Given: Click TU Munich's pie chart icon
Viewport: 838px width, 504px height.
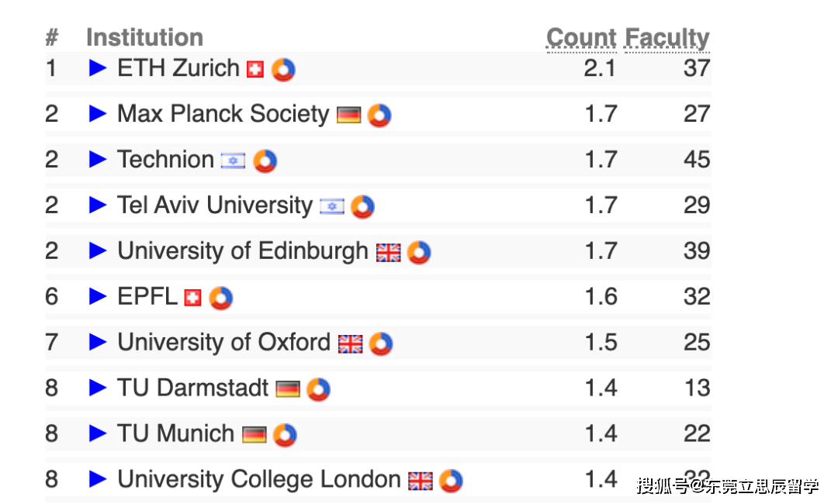Looking at the screenshot, I should (x=285, y=435).
